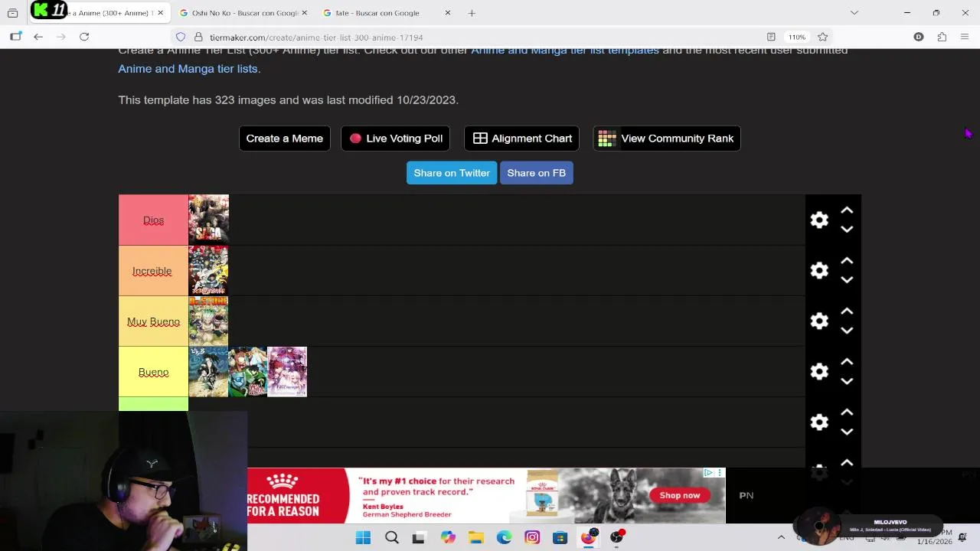Move the Increible tier row down
Image resolution: width=980 pixels, height=551 pixels.
[x=847, y=280]
